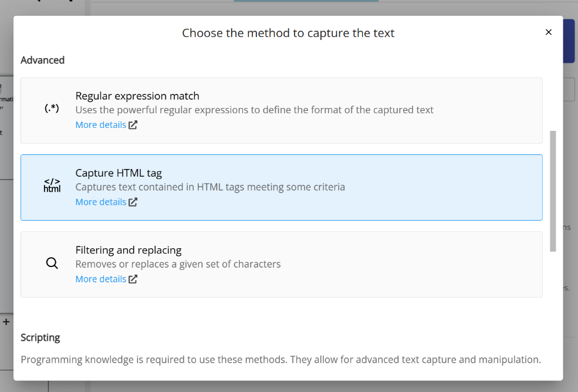This screenshot has width=578, height=392.
Task: Close the capture method dialog
Action: click(x=548, y=32)
